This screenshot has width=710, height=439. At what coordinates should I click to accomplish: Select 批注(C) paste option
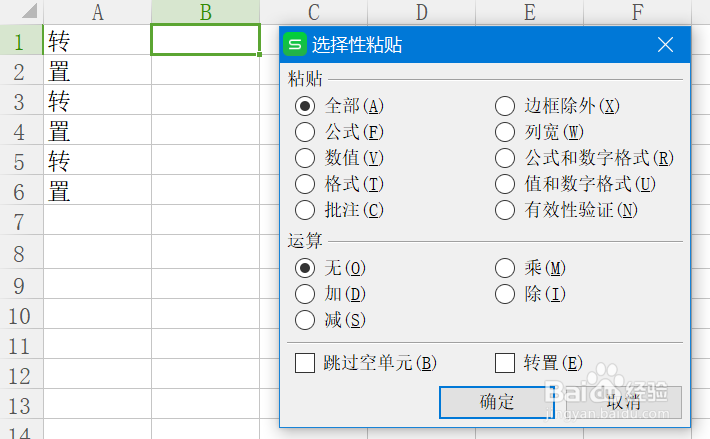click(x=305, y=210)
